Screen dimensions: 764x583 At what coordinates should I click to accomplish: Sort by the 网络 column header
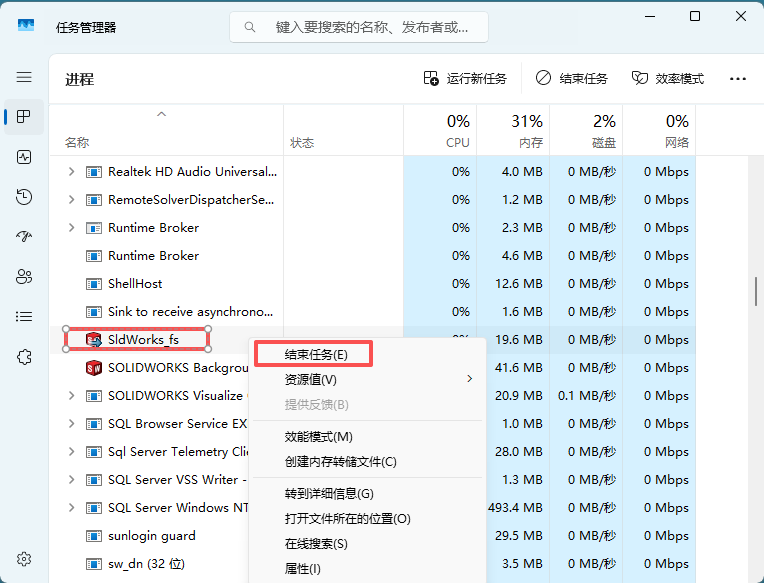click(x=659, y=130)
